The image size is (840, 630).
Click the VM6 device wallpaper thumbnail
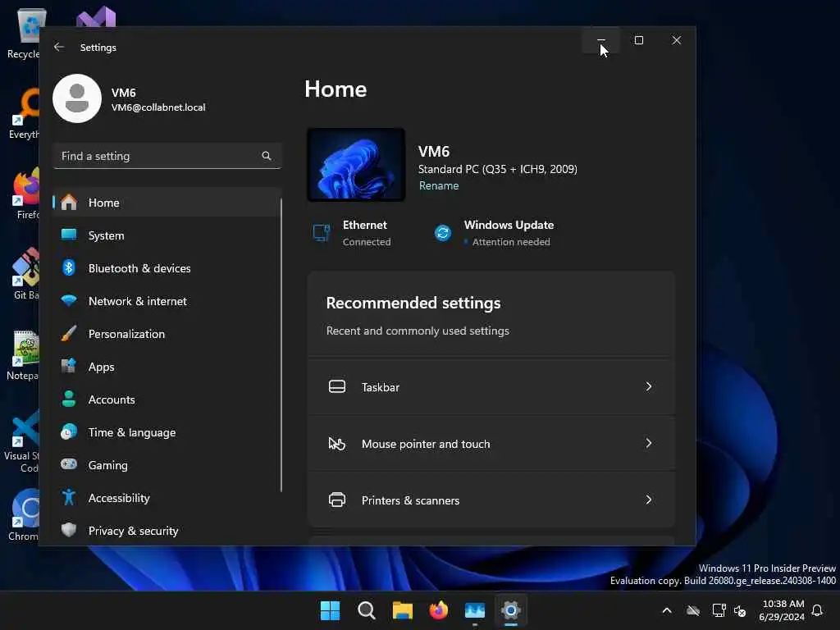(356, 164)
